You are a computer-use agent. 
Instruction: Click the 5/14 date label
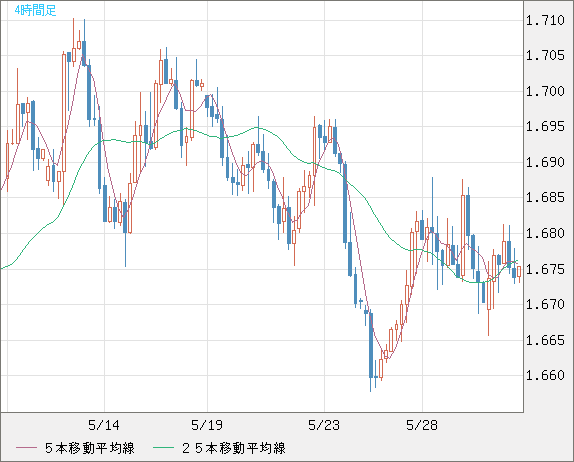(x=104, y=425)
